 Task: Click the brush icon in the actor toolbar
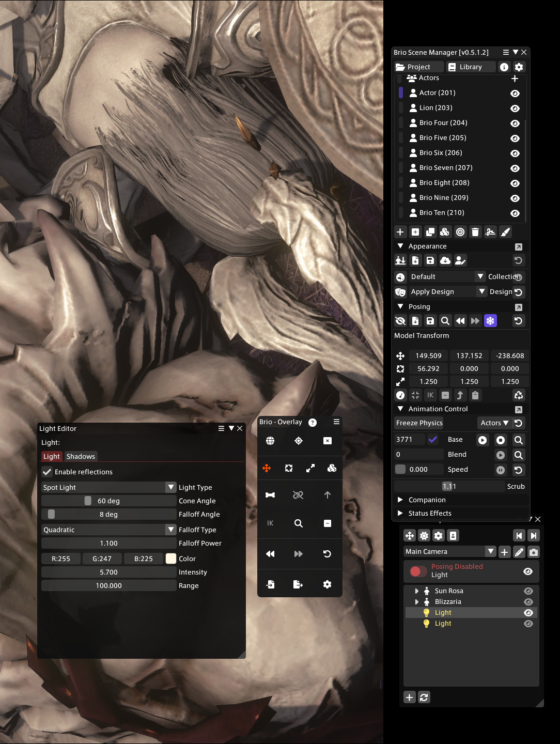coord(506,232)
